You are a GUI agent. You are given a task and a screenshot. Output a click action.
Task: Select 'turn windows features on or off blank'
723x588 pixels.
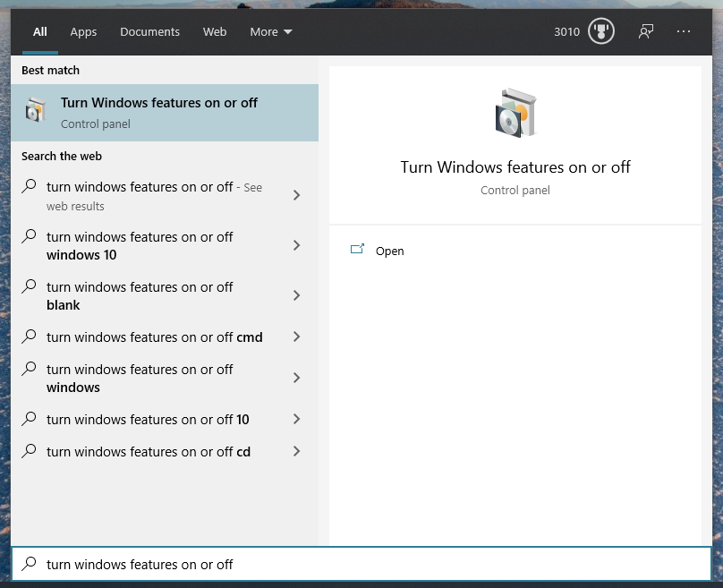coord(165,295)
